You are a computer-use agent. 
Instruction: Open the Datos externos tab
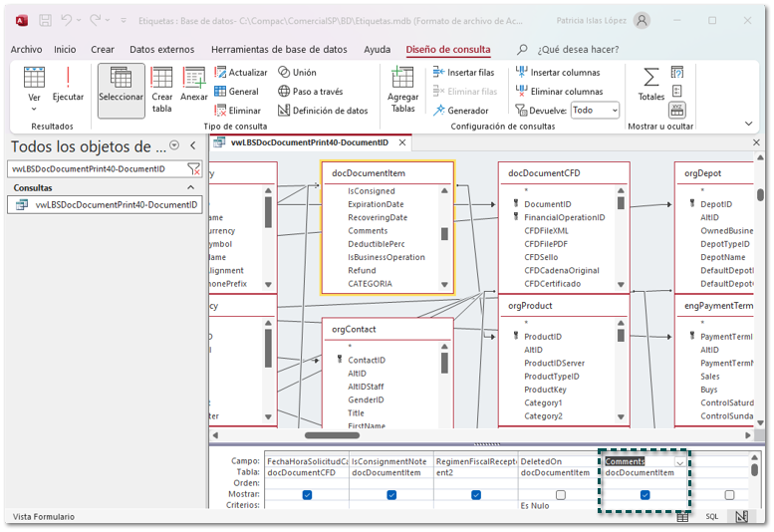pos(161,49)
